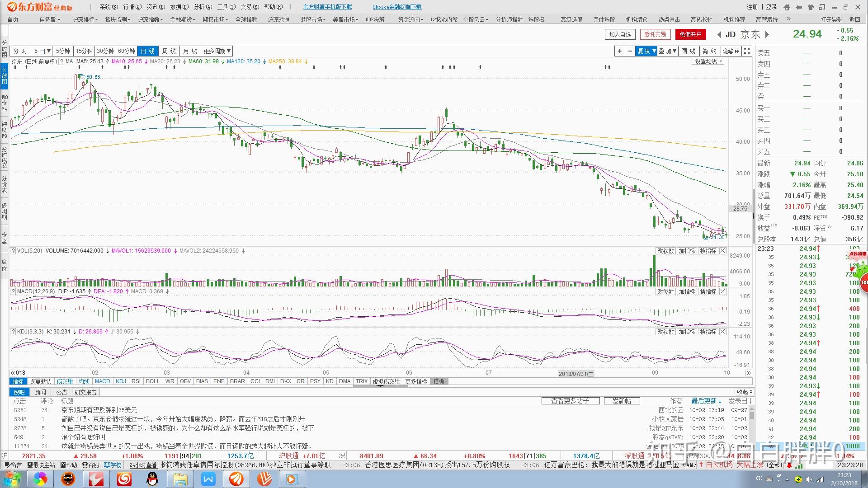Screen dimensions: 868x488
Task: Switch to the 研究报告 tab
Action: tap(86, 392)
